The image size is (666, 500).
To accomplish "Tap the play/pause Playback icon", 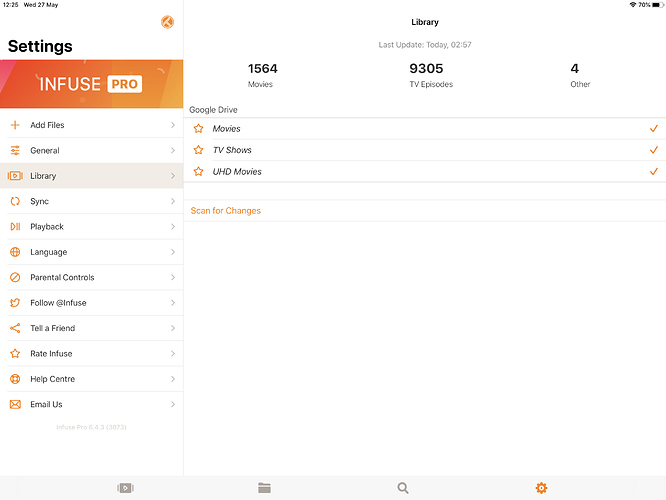I will (15, 227).
